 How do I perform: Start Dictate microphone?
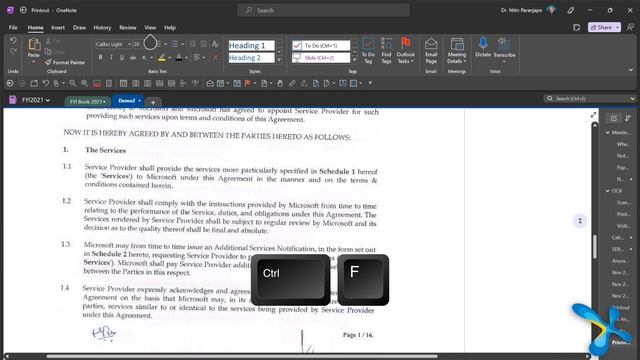[x=483, y=47]
